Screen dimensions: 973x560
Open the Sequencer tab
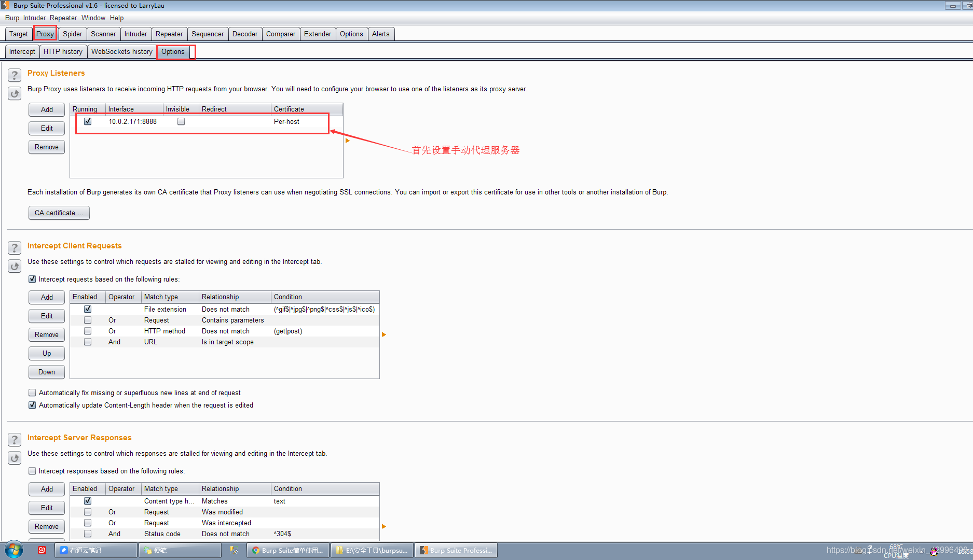point(208,34)
